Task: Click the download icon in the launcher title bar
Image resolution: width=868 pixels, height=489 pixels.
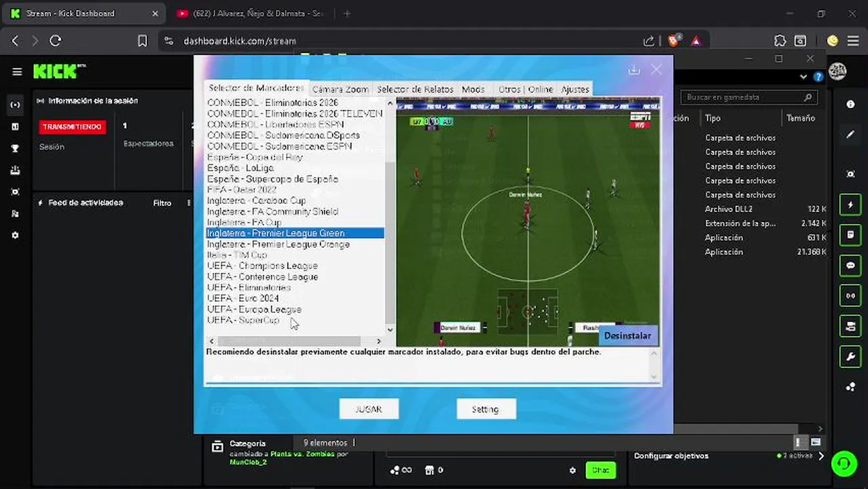Action: coord(634,69)
